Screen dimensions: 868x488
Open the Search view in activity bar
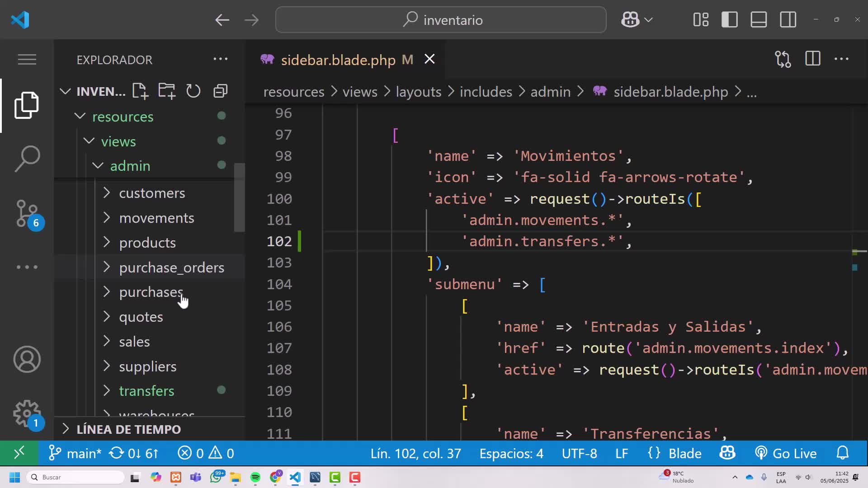point(27,159)
